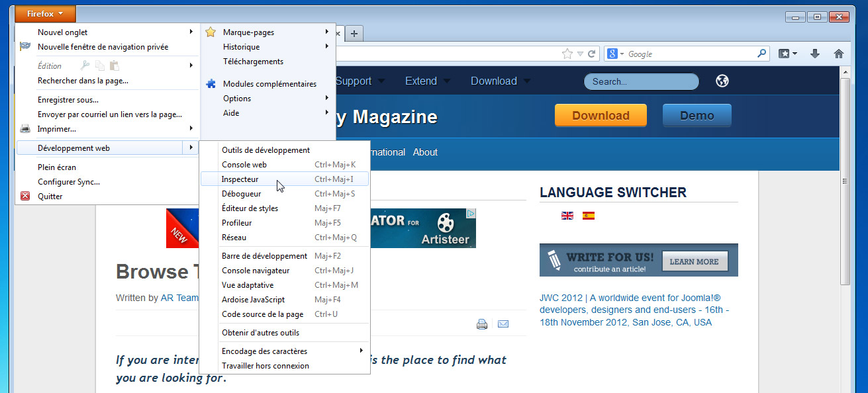868x393 pixels.
Task: Choose Configurer Sync…
Action: coord(69,182)
